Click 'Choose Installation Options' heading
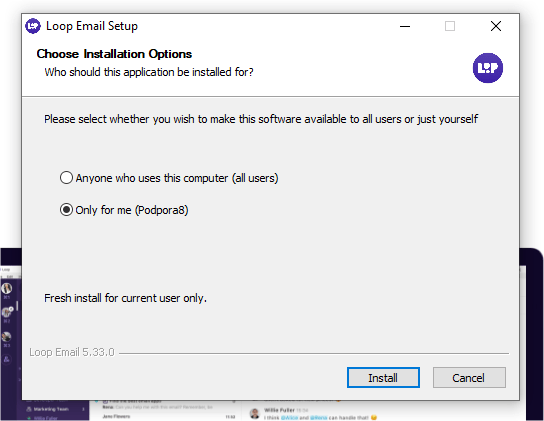 [x=114, y=54]
